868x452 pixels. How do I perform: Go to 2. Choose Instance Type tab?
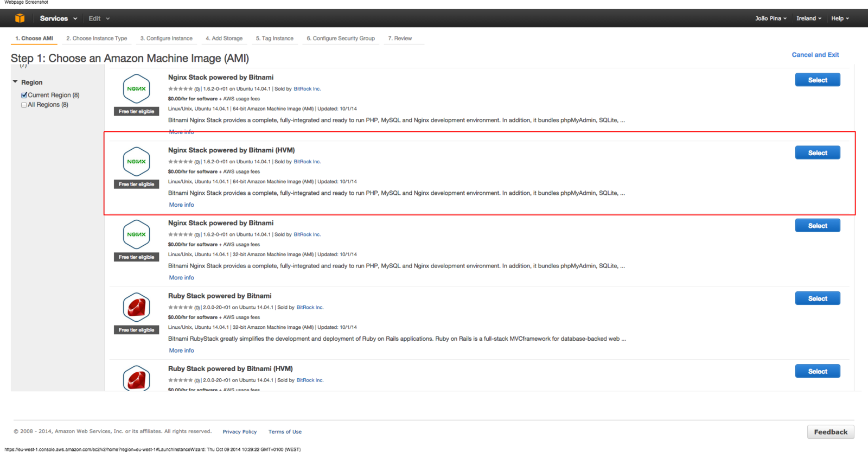[97, 39]
